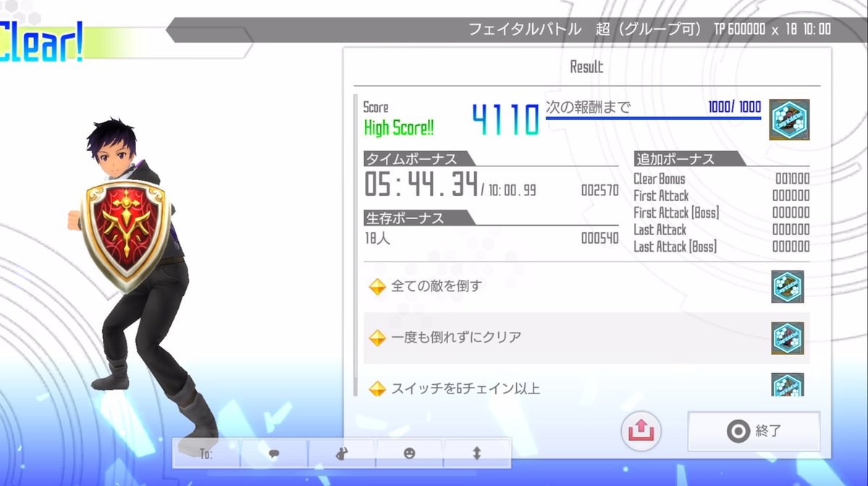Screen dimensions: 868x486
Task: Click the Clear! banner text
Action: pyautogui.click(x=41, y=41)
